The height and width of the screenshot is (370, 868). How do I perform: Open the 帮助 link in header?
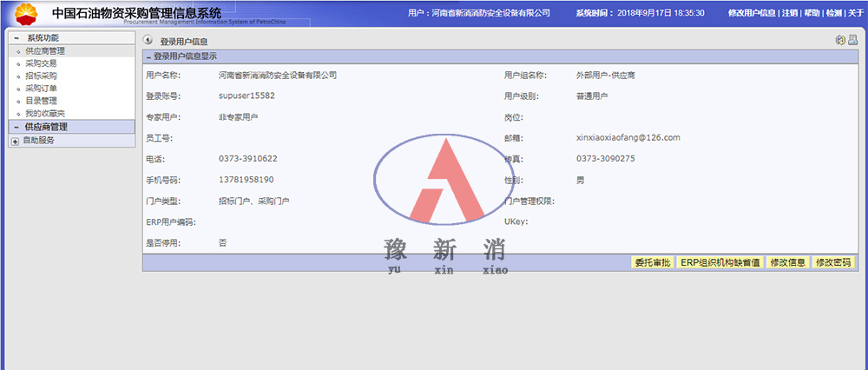click(x=812, y=13)
